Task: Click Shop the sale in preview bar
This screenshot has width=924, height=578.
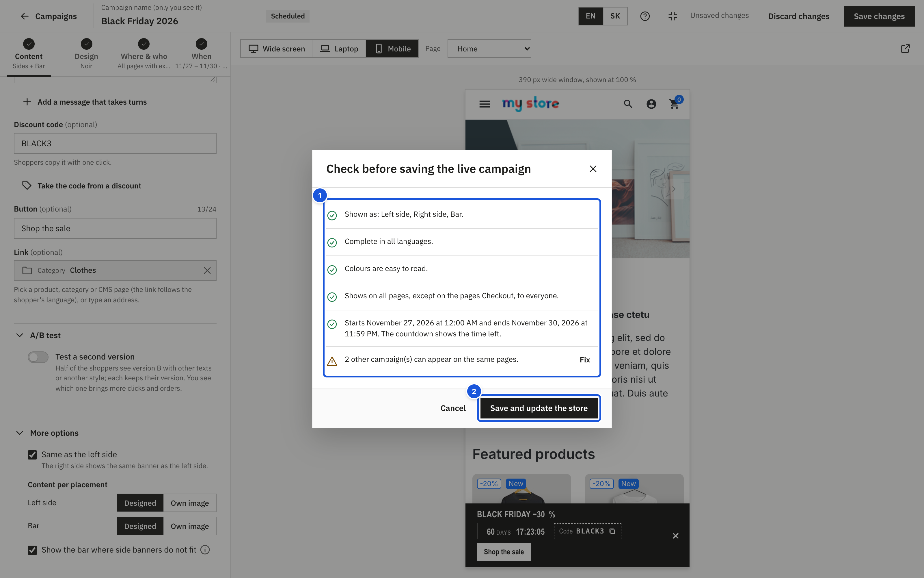Action: (x=504, y=552)
